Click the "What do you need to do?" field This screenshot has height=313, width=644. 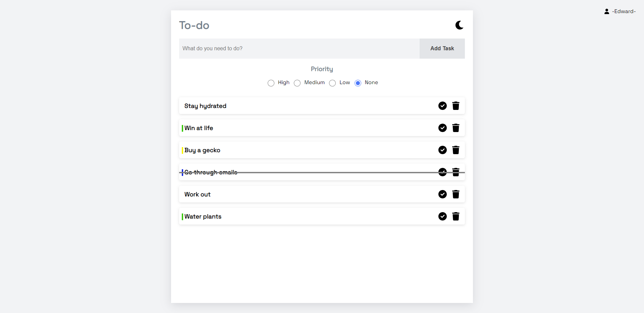pyautogui.click(x=299, y=48)
